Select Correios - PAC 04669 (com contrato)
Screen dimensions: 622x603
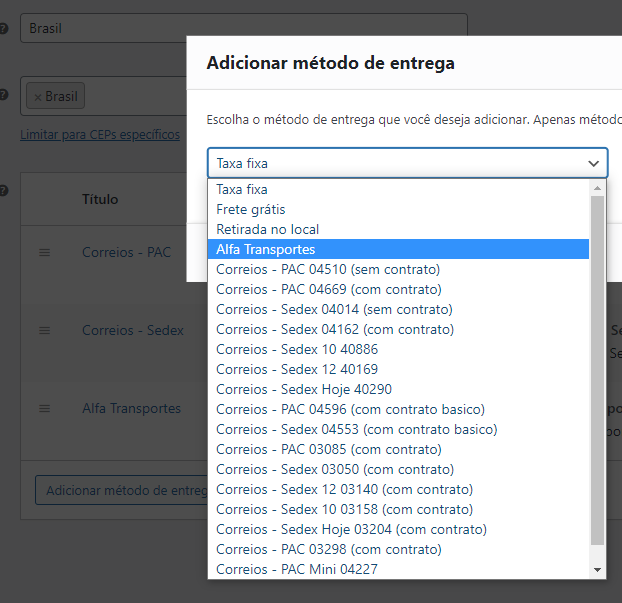pos(398,289)
